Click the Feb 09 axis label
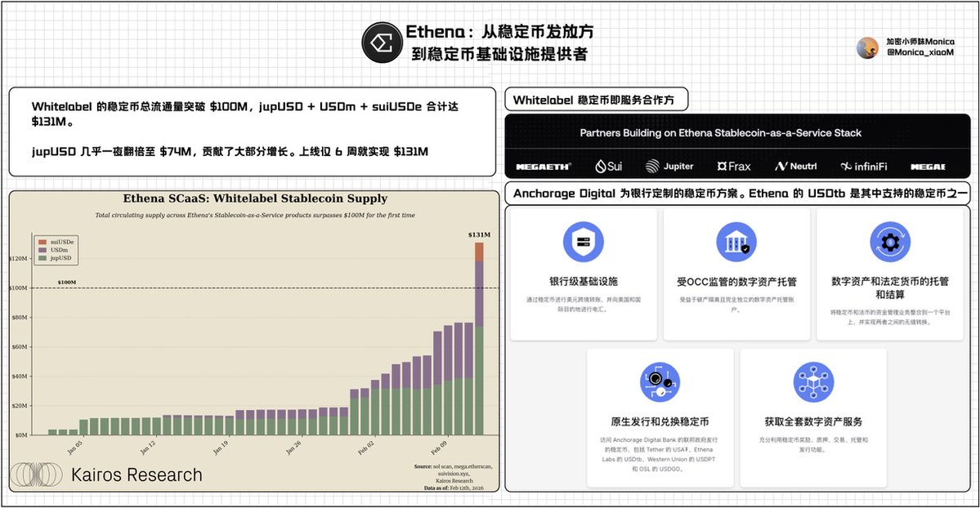Image resolution: width=980 pixels, height=508 pixels. [x=439, y=448]
